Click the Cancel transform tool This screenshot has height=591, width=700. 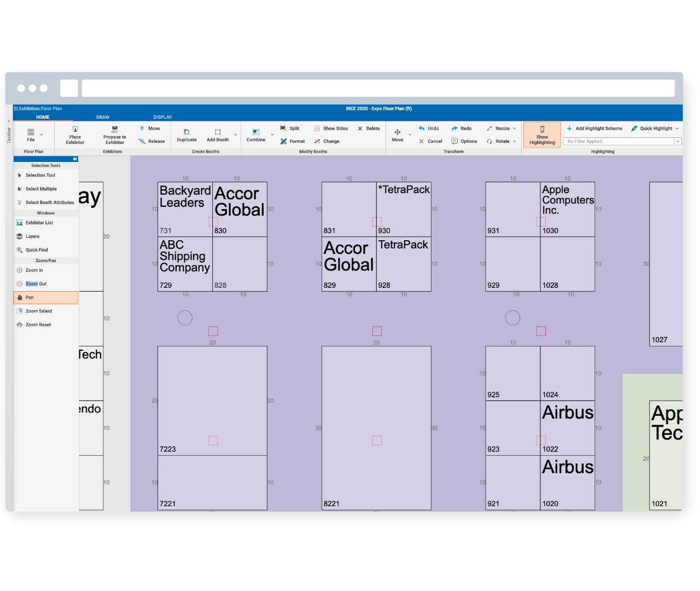tap(430, 141)
